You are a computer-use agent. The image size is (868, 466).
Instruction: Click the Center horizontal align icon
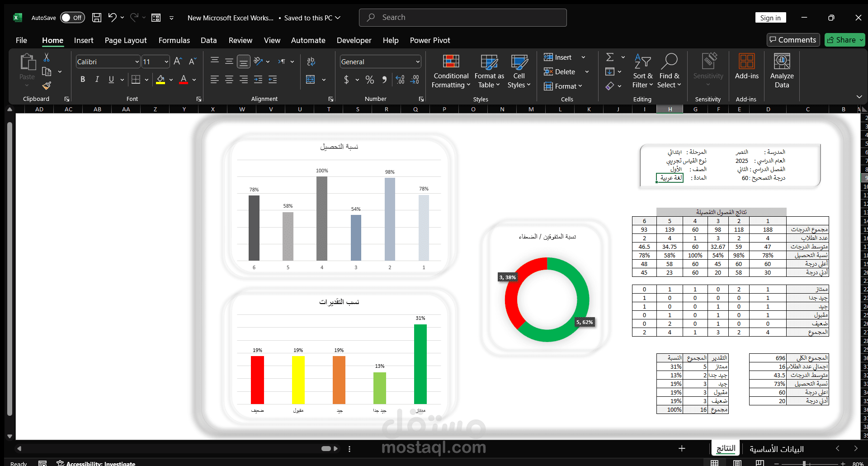[x=229, y=80]
